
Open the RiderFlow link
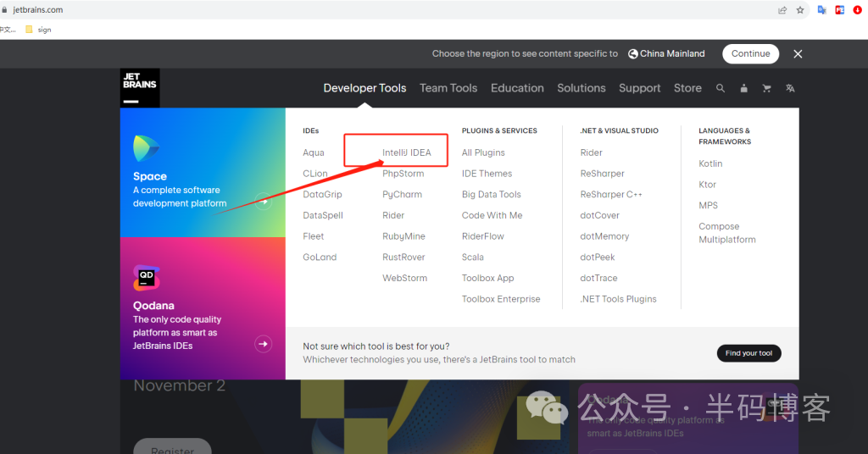482,236
